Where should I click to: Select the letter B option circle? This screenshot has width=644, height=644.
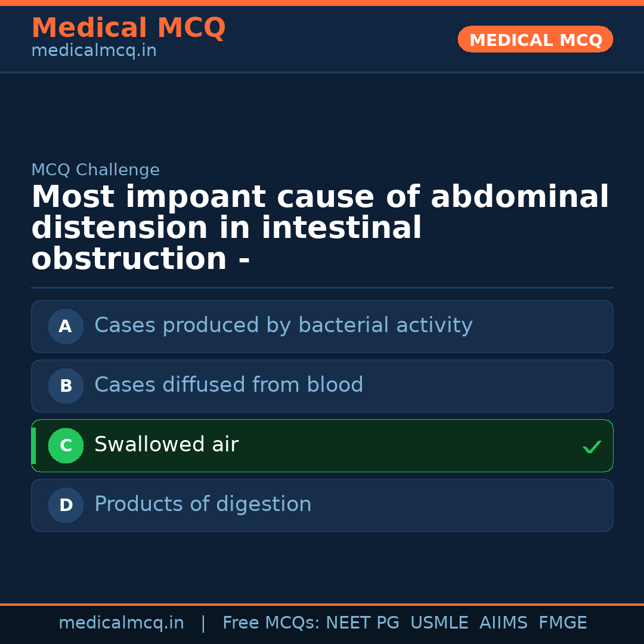tap(66, 386)
